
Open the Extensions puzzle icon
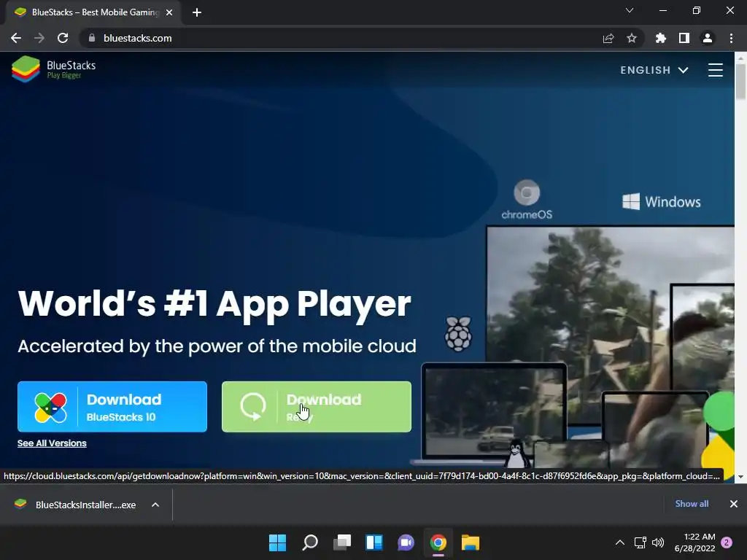pos(661,38)
